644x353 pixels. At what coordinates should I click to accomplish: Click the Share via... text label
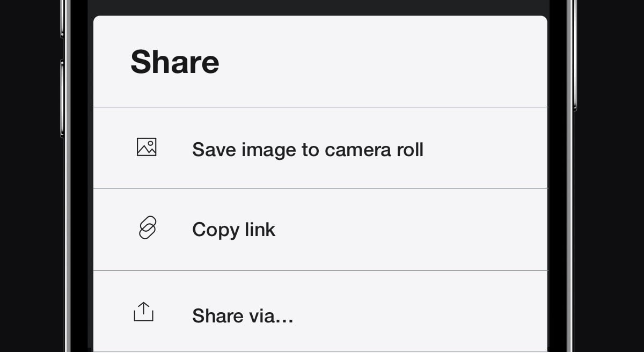click(x=242, y=316)
